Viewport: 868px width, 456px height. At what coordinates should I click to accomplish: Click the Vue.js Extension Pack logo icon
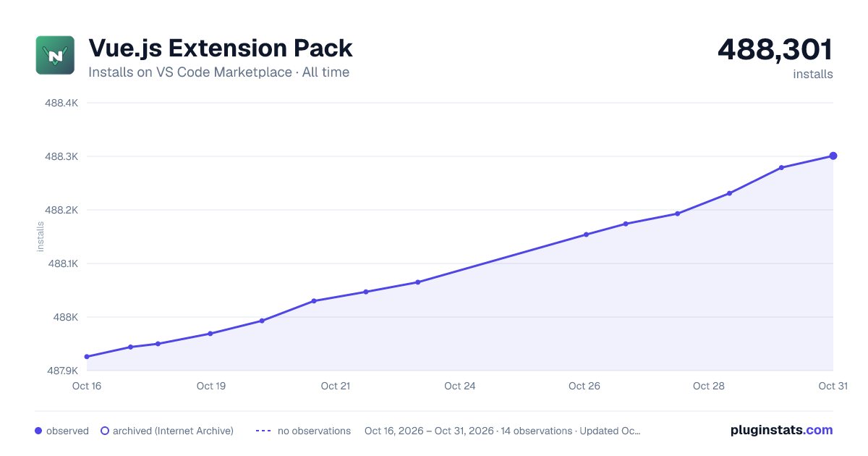(55, 55)
